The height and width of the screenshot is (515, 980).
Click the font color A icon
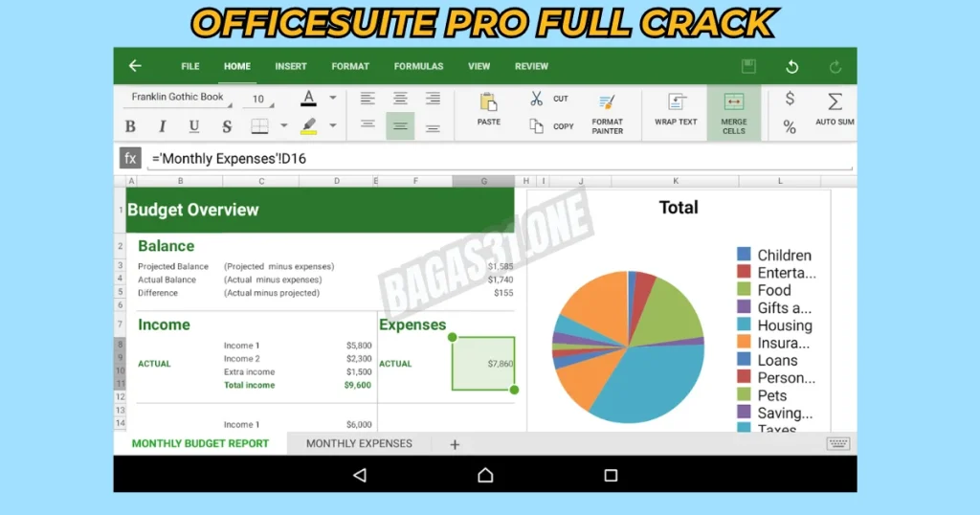point(308,99)
